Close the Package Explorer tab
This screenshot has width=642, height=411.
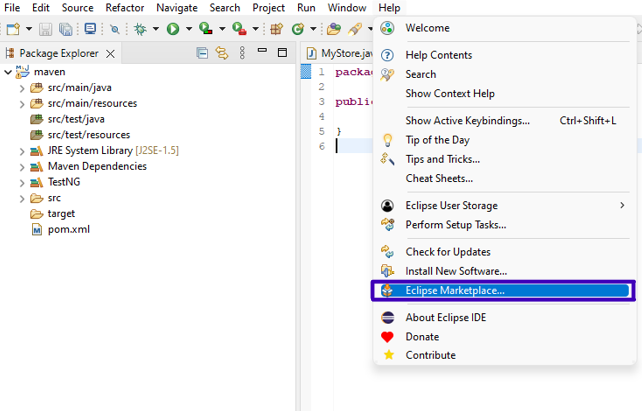(x=110, y=54)
